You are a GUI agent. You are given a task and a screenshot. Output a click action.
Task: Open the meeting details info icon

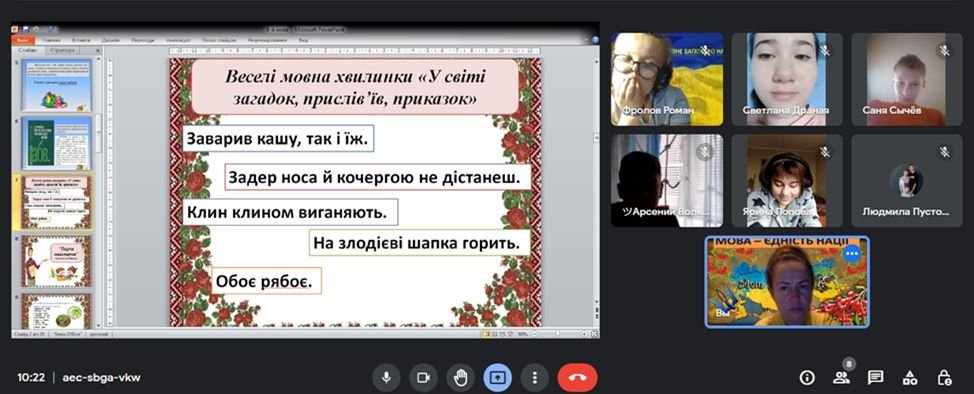(807, 377)
